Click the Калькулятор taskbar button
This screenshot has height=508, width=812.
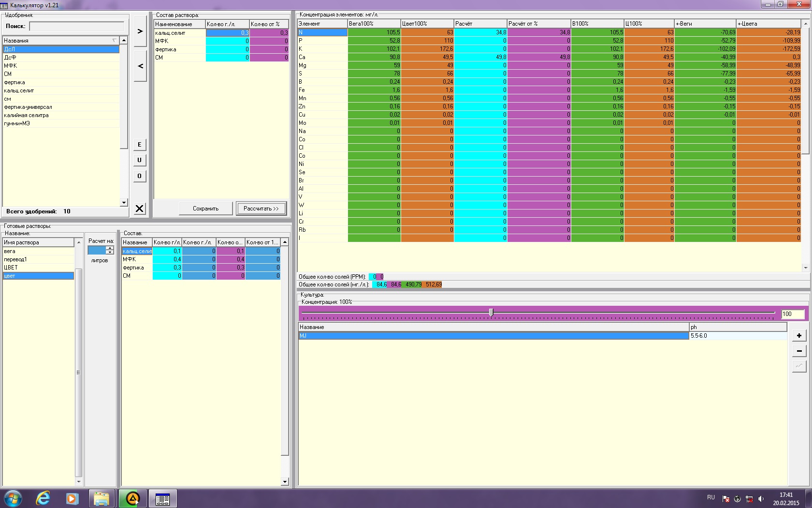(162, 498)
